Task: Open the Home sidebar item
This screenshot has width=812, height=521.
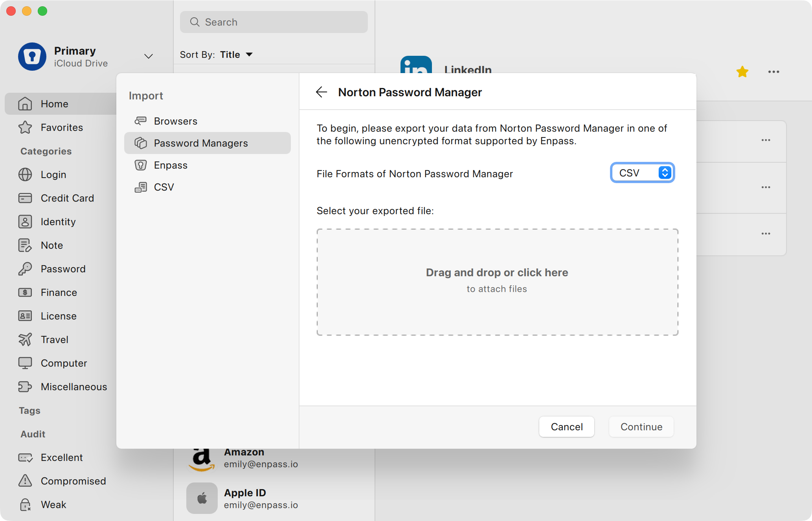Action: click(61, 104)
